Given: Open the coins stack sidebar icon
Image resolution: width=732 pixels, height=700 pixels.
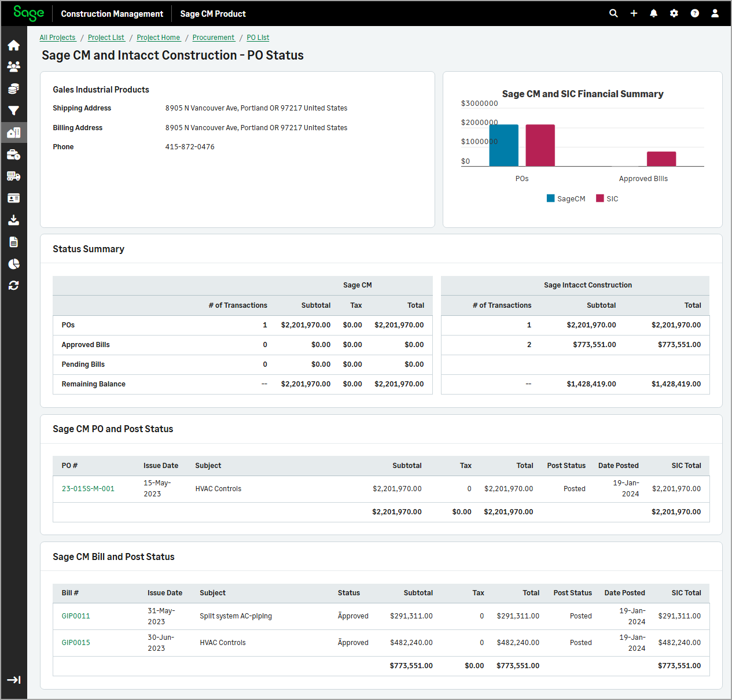Looking at the screenshot, I should 14,89.
